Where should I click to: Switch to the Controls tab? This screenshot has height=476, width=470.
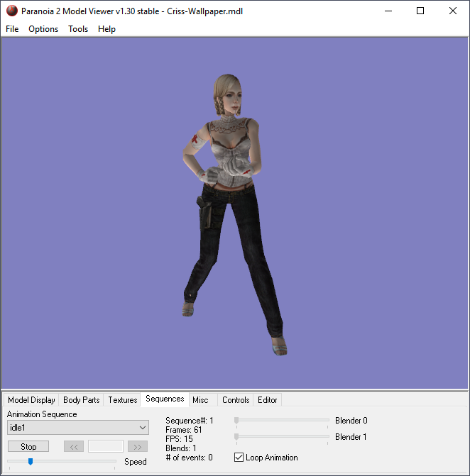[x=236, y=400]
